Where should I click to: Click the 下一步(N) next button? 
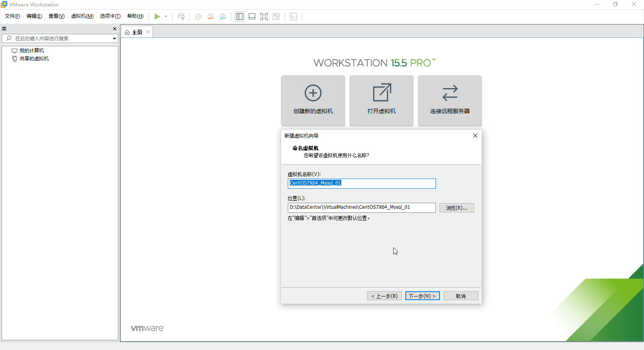(x=423, y=296)
